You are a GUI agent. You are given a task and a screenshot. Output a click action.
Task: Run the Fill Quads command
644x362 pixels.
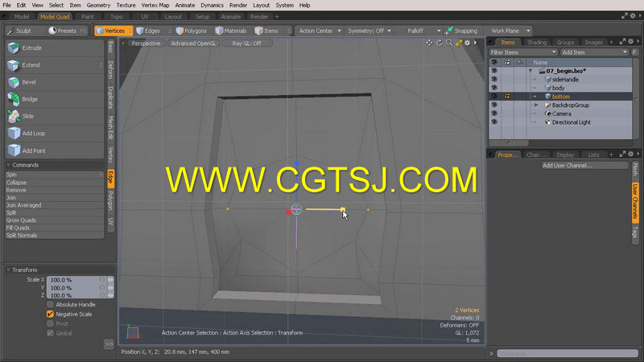click(x=54, y=228)
